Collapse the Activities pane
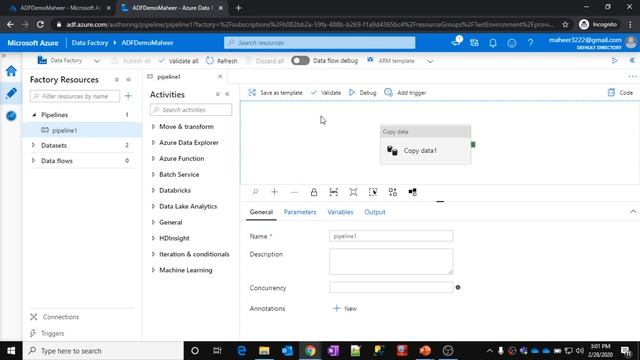 pos(227,94)
